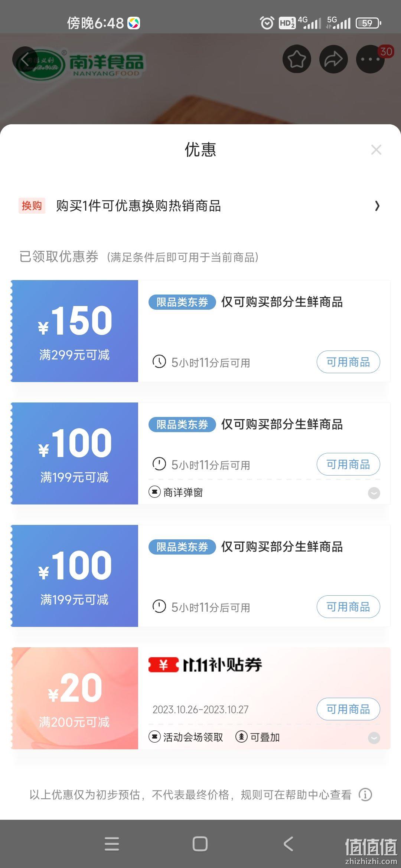Tap the 活动会场领取 label
This screenshot has width=401, height=868.
[186, 737]
